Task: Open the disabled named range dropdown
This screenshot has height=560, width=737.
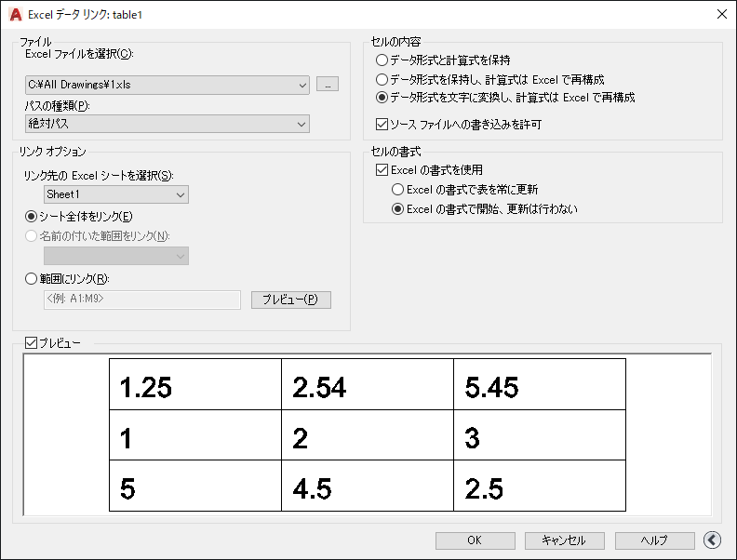Action: coord(116,256)
